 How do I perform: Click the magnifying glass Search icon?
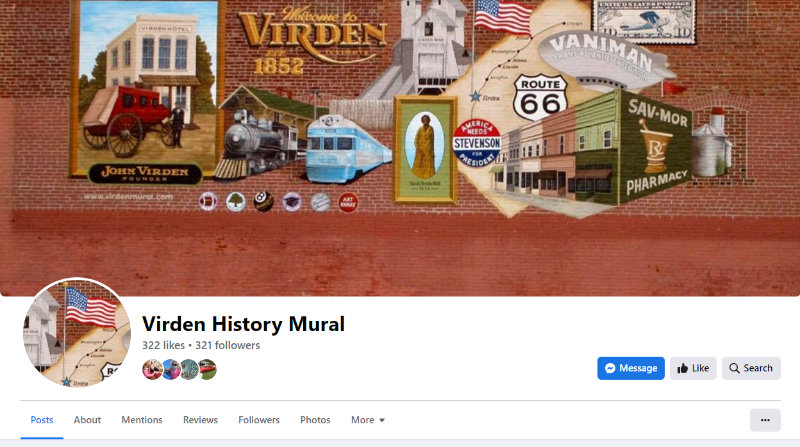[x=734, y=368]
